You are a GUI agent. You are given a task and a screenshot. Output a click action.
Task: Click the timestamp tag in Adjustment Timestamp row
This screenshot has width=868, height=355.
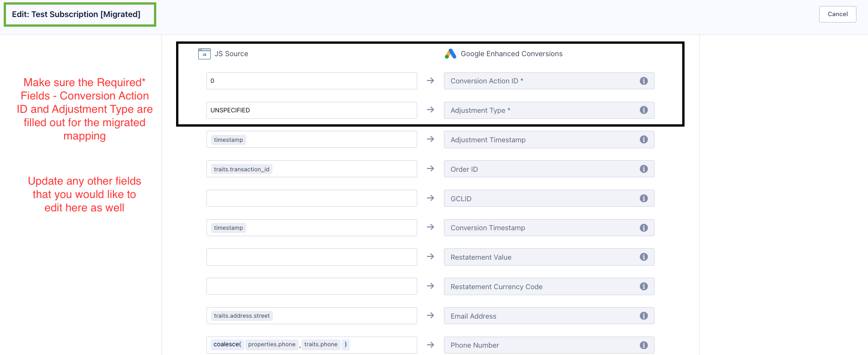tap(229, 140)
